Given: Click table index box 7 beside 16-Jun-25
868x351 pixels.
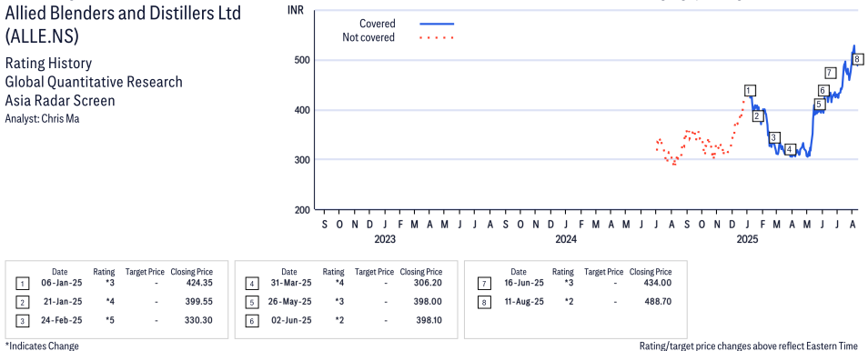Looking at the screenshot, I should [x=481, y=284].
